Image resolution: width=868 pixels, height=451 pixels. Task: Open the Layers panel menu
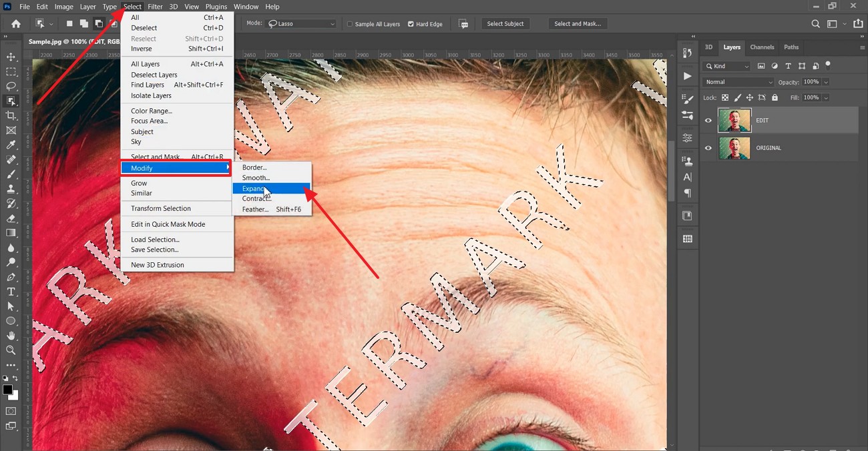862,47
